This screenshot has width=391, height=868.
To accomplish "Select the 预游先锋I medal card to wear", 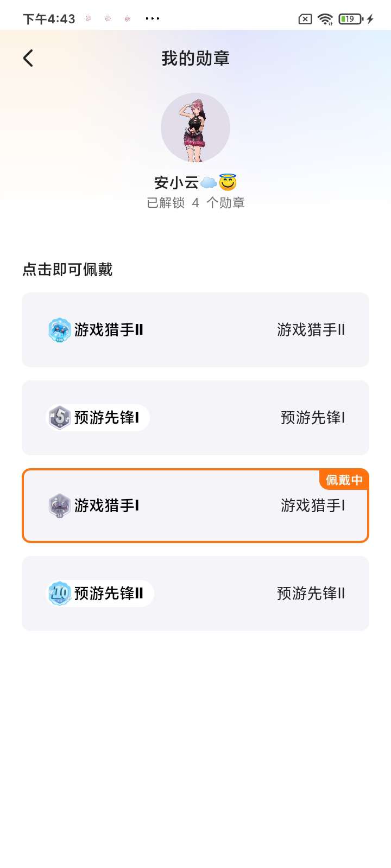I will (x=195, y=418).
